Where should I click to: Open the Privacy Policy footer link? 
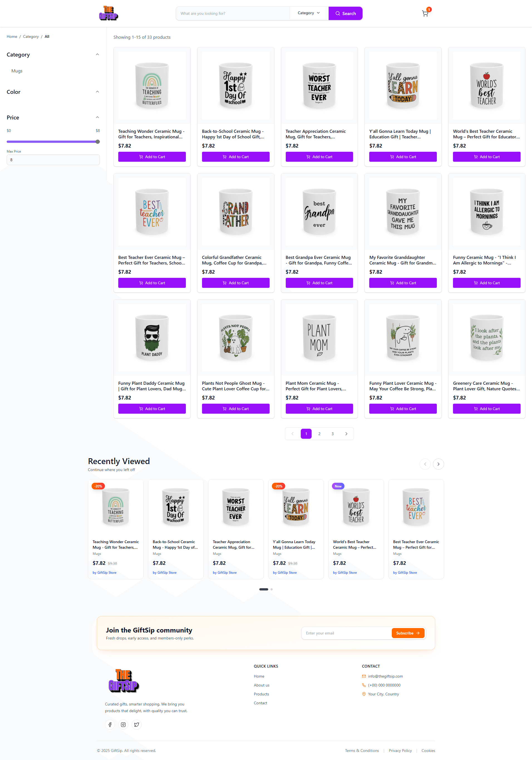click(x=400, y=751)
